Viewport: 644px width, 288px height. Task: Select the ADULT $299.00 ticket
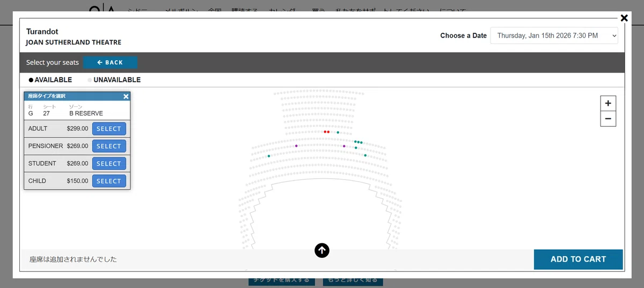109,128
